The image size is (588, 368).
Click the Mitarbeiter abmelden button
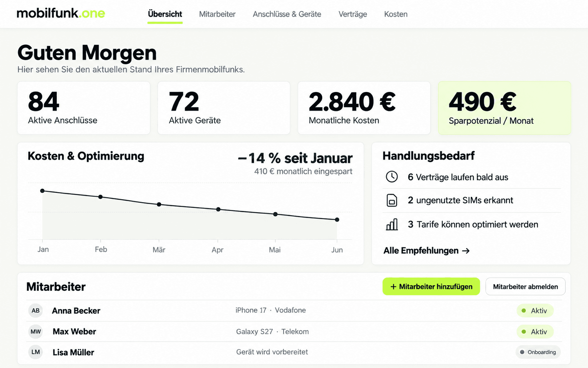(525, 286)
